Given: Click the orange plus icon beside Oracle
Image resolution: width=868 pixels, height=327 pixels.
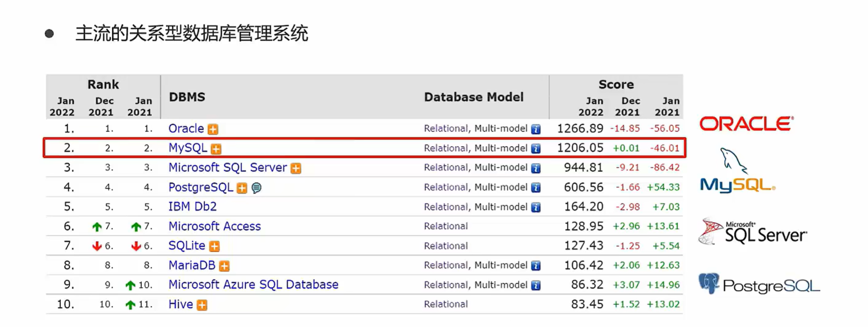Looking at the screenshot, I should tap(213, 129).
